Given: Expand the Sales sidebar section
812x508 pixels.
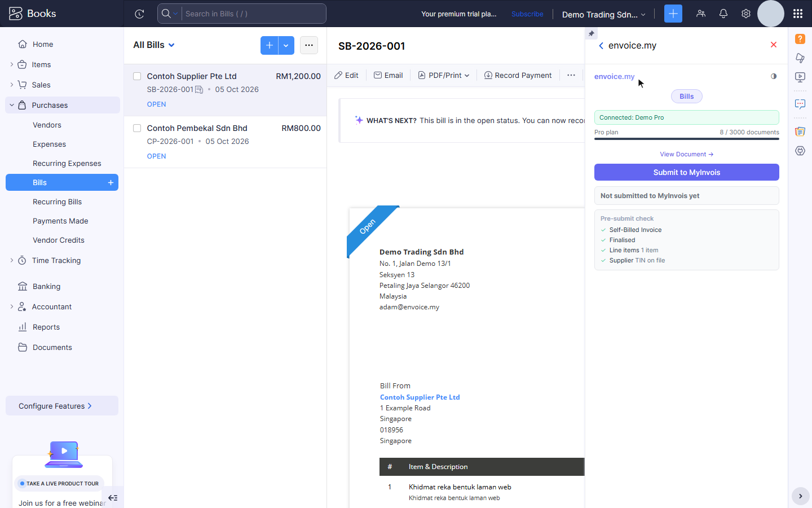Looking at the screenshot, I should (12, 85).
